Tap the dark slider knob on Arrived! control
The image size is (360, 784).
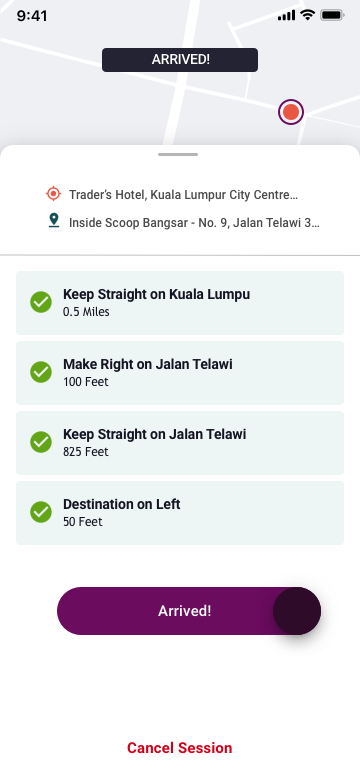(x=297, y=611)
